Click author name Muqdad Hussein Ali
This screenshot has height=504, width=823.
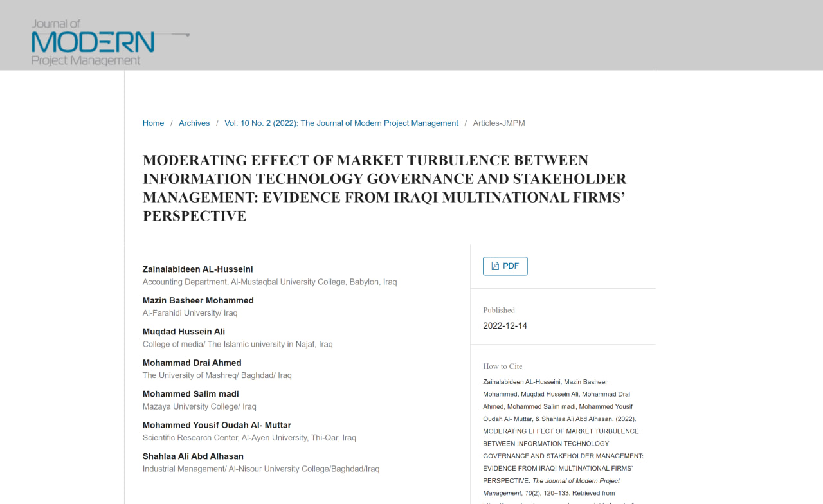point(184,332)
